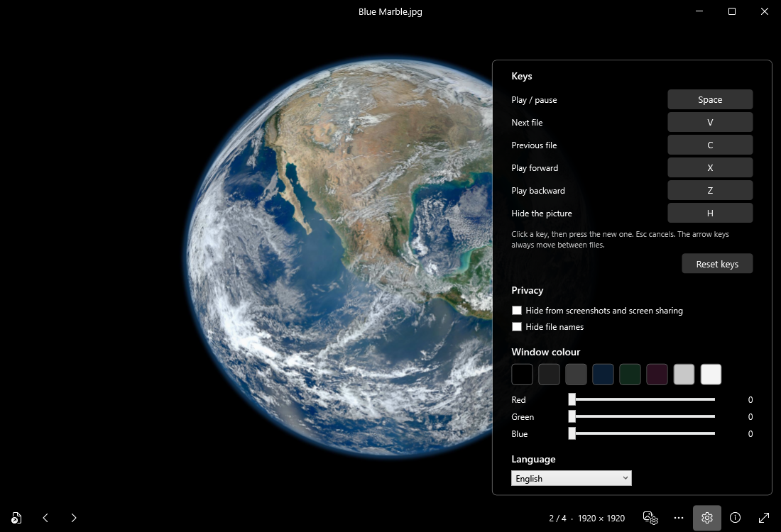Show file info with the circled i icon
The height and width of the screenshot is (532, 781).
[x=735, y=518]
